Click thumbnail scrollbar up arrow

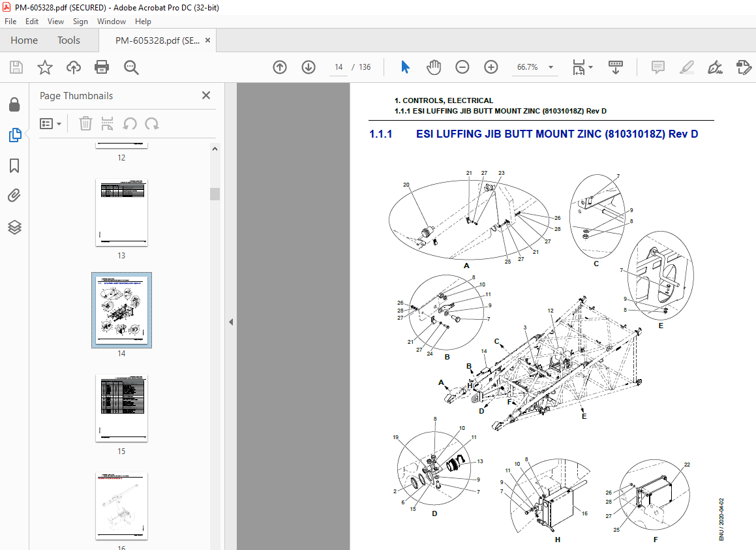click(x=215, y=149)
